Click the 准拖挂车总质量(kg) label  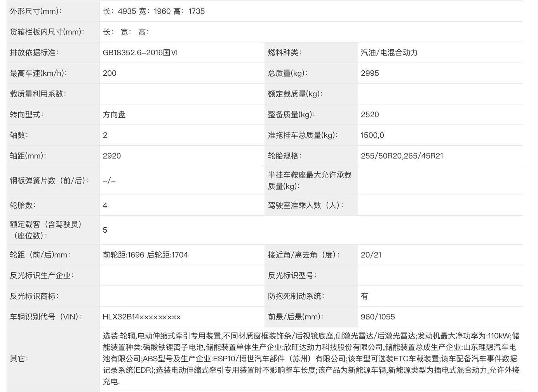(303, 135)
